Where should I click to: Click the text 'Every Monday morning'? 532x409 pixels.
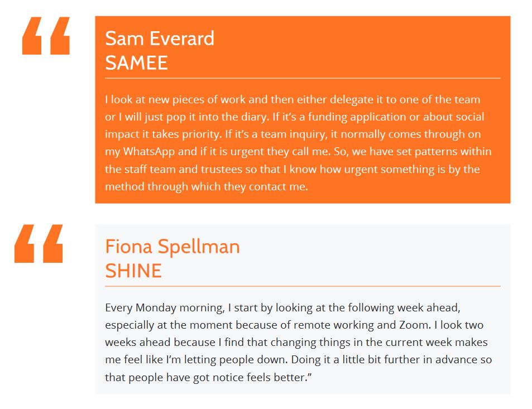point(164,308)
